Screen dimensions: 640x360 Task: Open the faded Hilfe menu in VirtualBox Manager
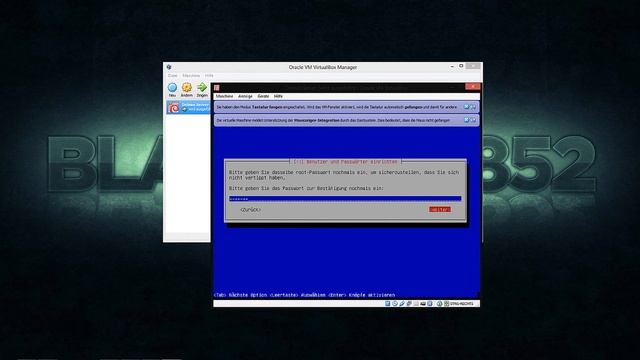pyautogui.click(x=209, y=76)
